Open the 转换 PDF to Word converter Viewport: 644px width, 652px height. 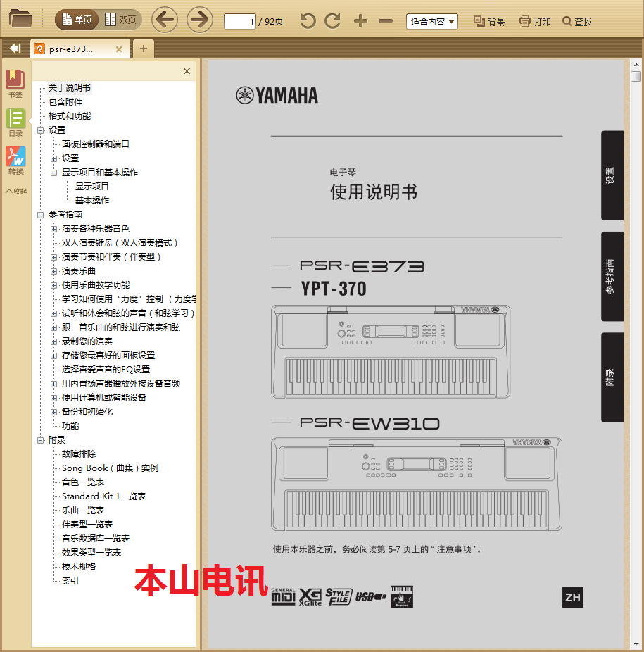coord(15,161)
